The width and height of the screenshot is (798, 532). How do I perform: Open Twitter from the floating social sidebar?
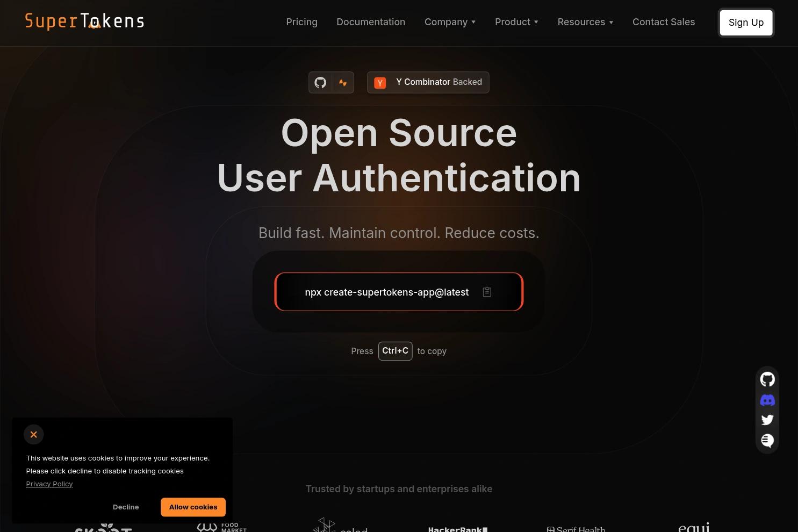[767, 420]
